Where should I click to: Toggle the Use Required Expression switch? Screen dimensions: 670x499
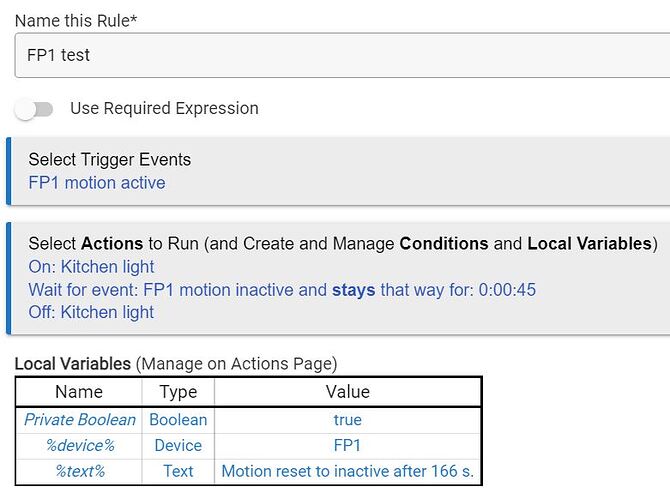point(34,109)
